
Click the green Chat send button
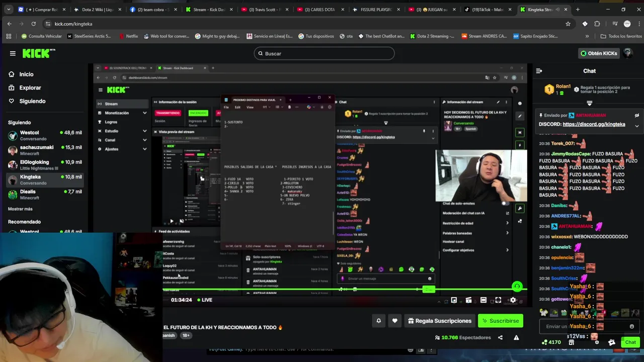click(x=630, y=342)
